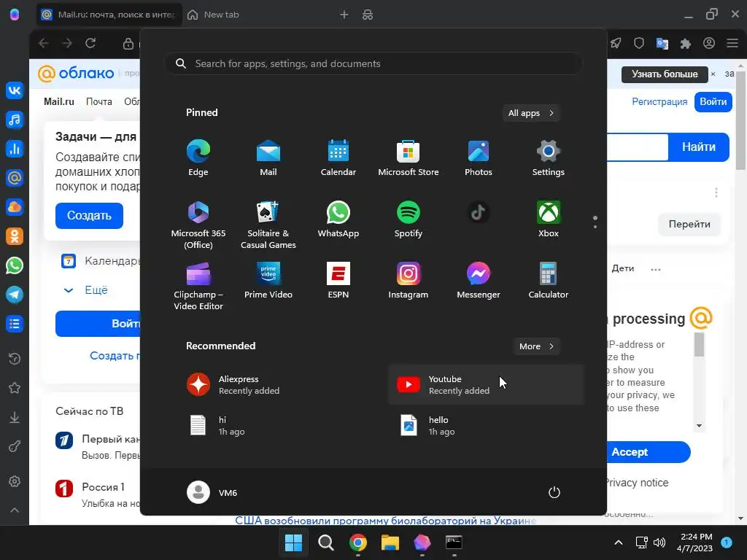
Task: Open the recently used 'hi' document
Action: tap(276, 425)
